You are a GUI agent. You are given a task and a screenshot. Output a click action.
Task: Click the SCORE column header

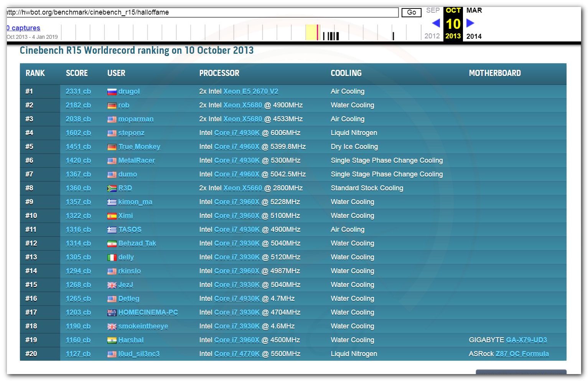77,73
